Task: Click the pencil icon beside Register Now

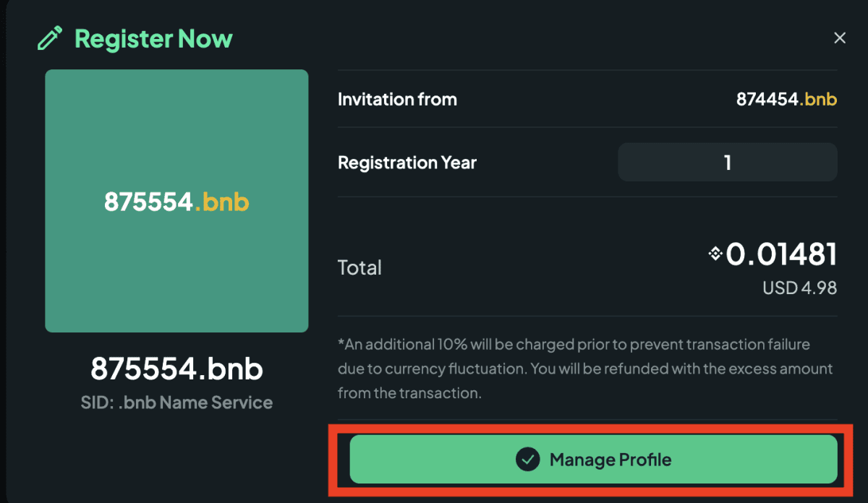Action: [50, 38]
